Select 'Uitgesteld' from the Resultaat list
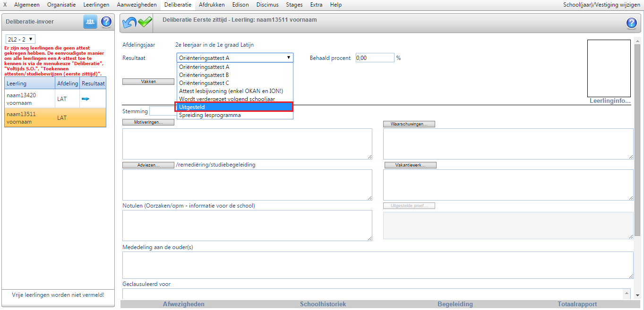 click(234, 107)
